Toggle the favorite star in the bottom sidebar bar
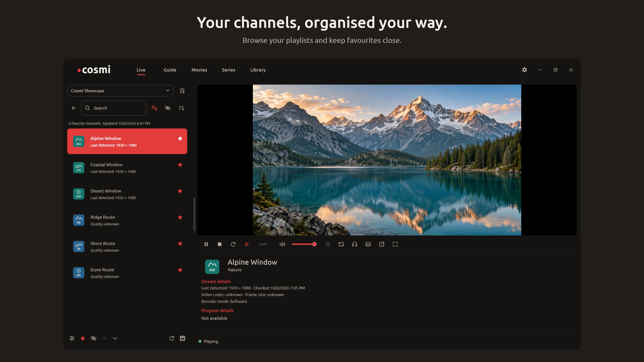644x362 pixels. (x=83, y=338)
